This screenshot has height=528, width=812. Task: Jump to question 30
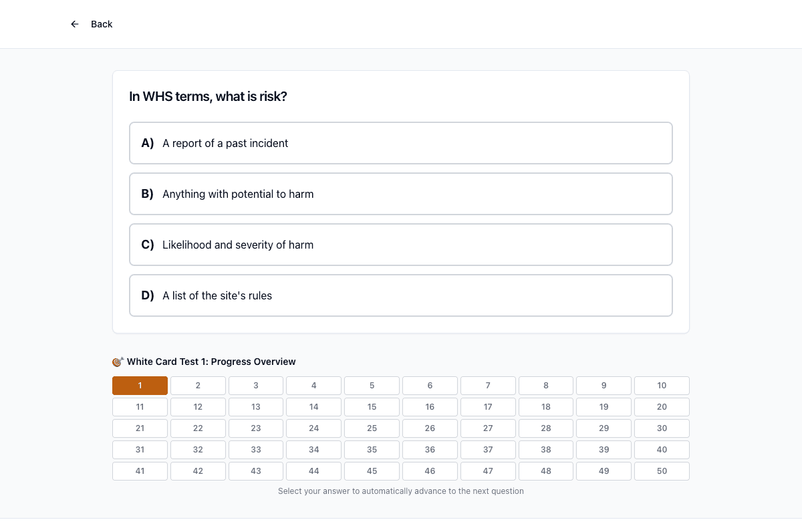[662, 428]
